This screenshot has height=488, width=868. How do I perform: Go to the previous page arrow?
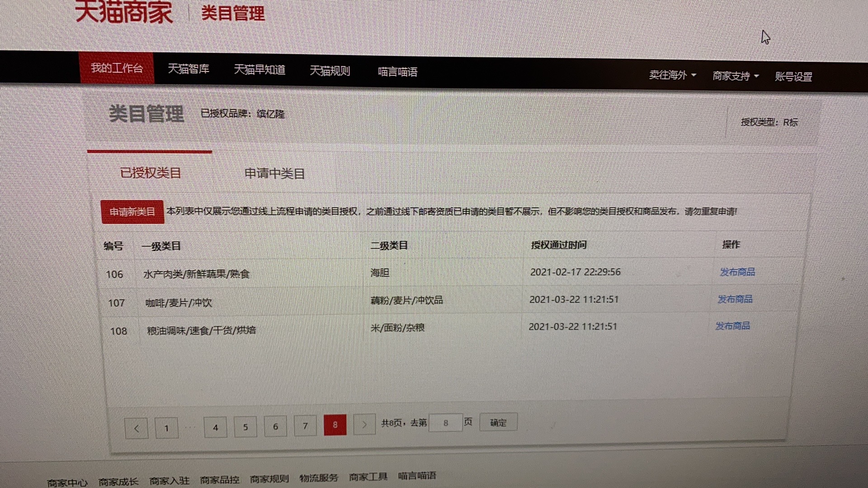pyautogui.click(x=136, y=428)
